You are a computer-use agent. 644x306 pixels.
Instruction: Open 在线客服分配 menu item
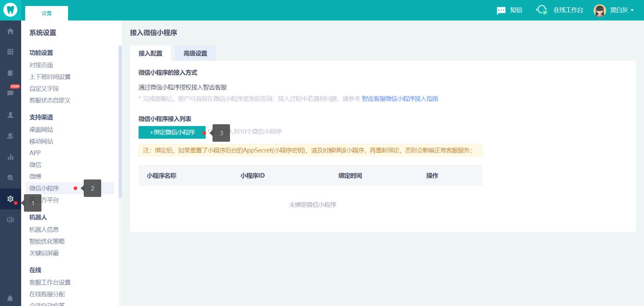point(47,294)
